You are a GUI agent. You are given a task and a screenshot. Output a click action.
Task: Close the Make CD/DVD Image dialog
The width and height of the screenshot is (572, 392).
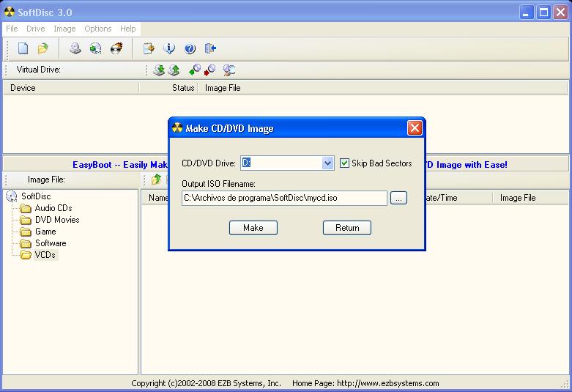point(415,128)
